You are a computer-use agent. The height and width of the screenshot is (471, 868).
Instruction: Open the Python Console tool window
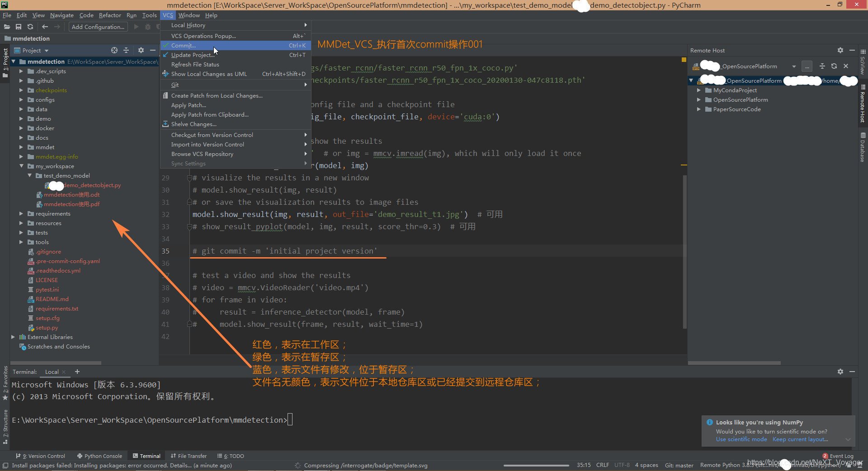(99, 456)
